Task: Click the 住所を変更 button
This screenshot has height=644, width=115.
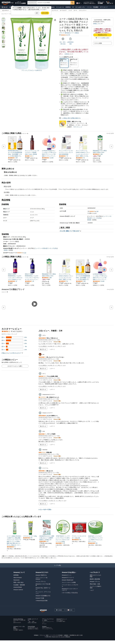Action: click(45, 13)
